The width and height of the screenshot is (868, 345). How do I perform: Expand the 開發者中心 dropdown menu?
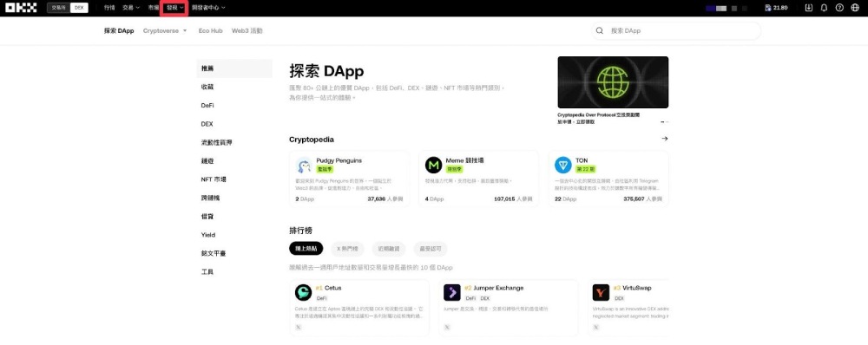(x=208, y=8)
